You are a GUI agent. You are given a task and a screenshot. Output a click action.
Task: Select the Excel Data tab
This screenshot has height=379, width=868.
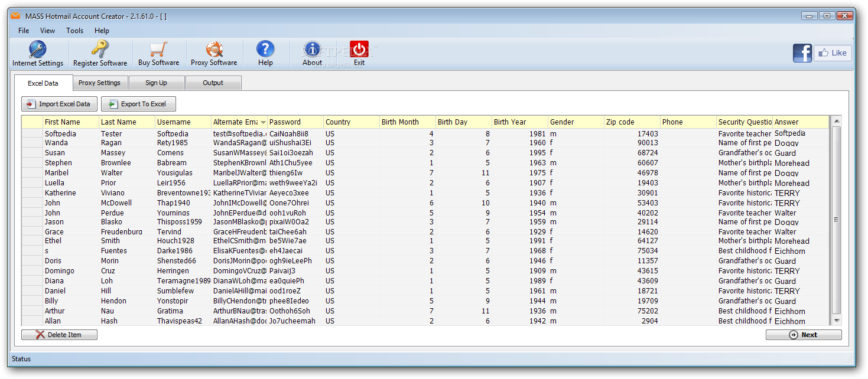[x=43, y=83]
